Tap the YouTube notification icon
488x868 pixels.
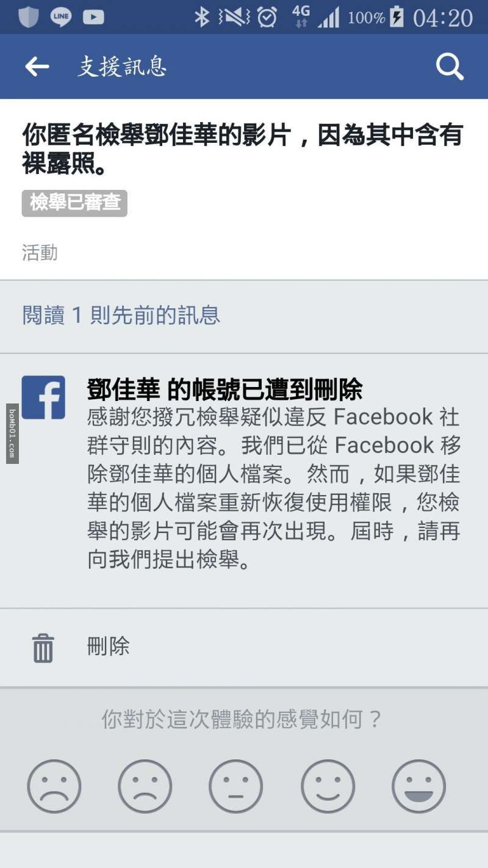point(93,17)
